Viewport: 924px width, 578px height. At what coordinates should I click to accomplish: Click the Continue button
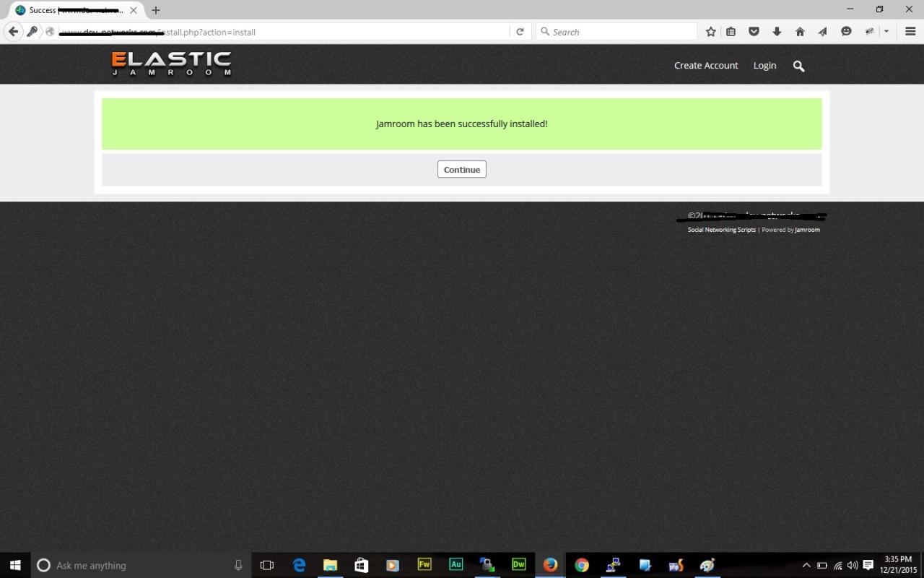click(x=461, y=169)
